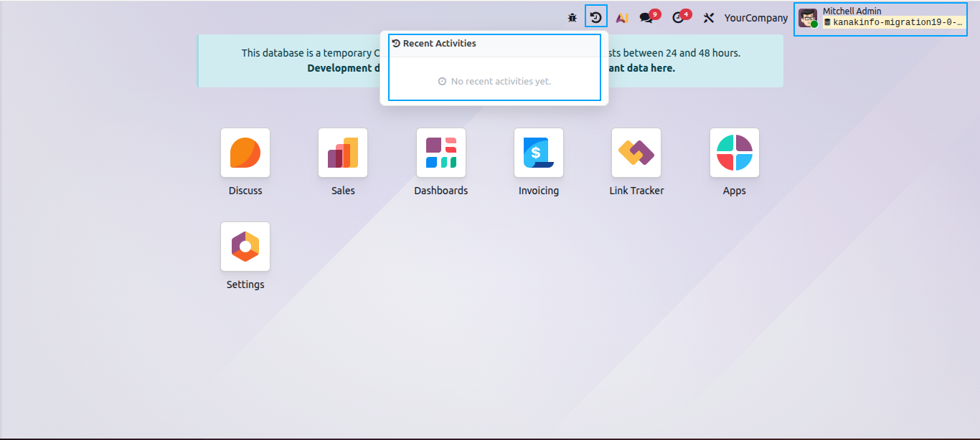980x440 pixels.
Task: Toggle the Recent Activities history icon
Action: click(596, 16)
